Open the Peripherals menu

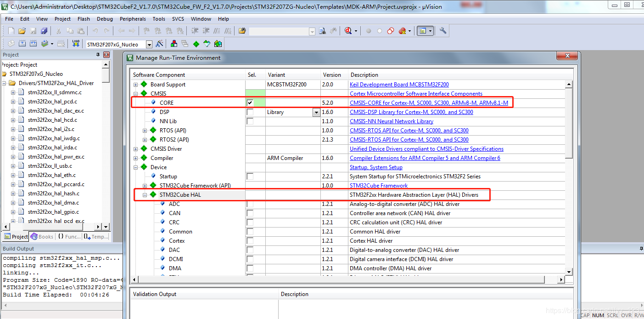coord(133,19)
